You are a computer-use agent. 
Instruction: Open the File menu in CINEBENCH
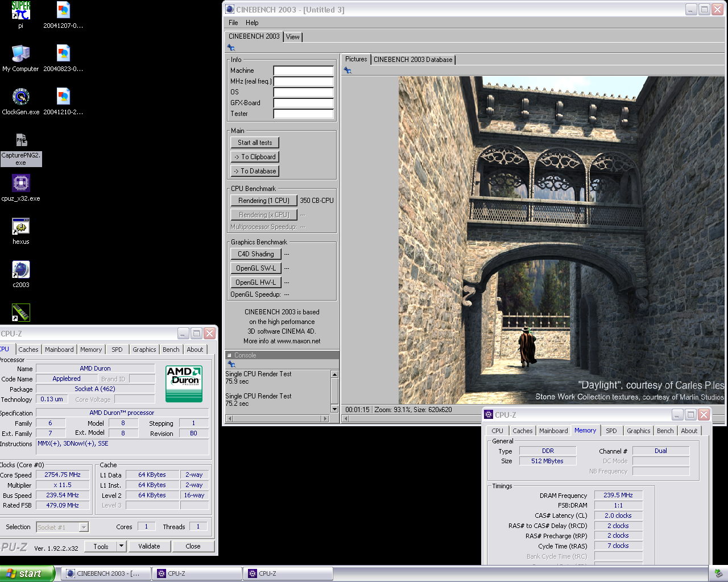pos(233,23)
